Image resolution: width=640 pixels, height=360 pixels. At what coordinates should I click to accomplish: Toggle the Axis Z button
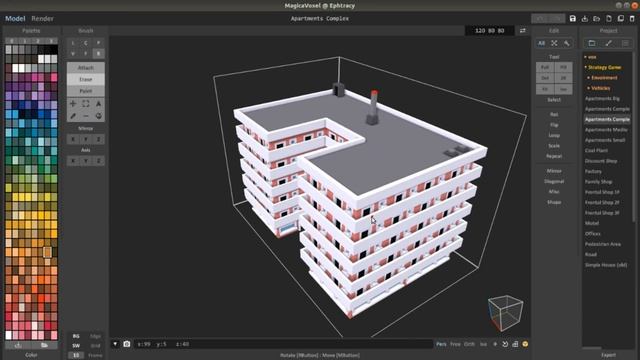coord(98,161)
